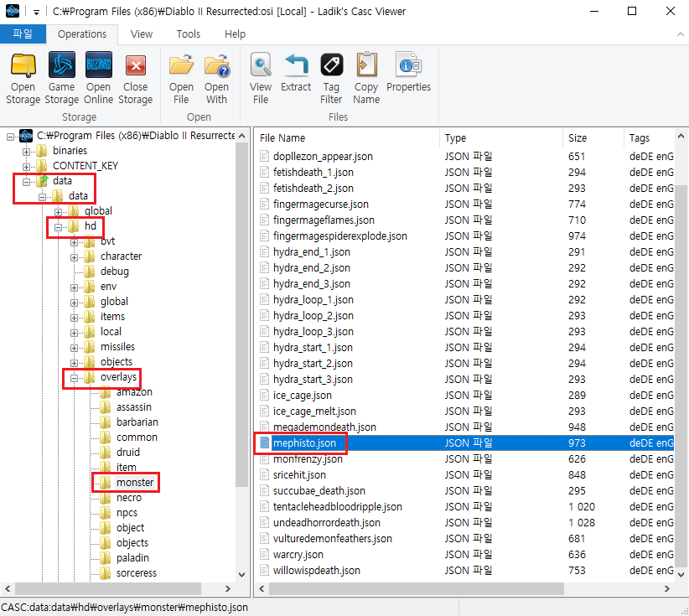689x616 pixels.
Task: Click the Copy Name clipboard icon
Action: [366, 65]
